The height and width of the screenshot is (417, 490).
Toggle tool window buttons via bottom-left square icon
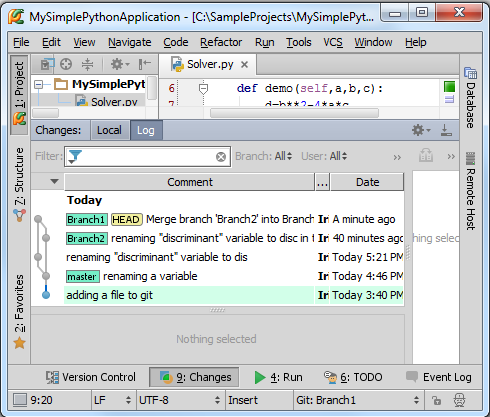coord(20,400)
